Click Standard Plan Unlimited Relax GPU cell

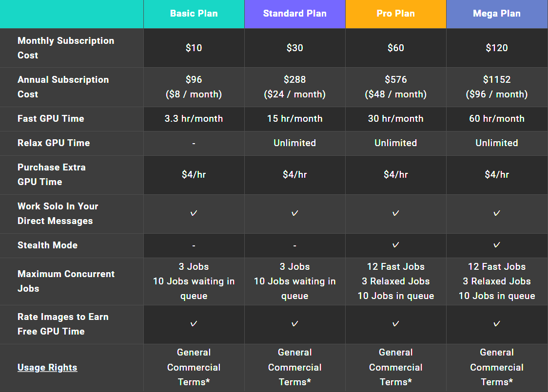(294, 143)
